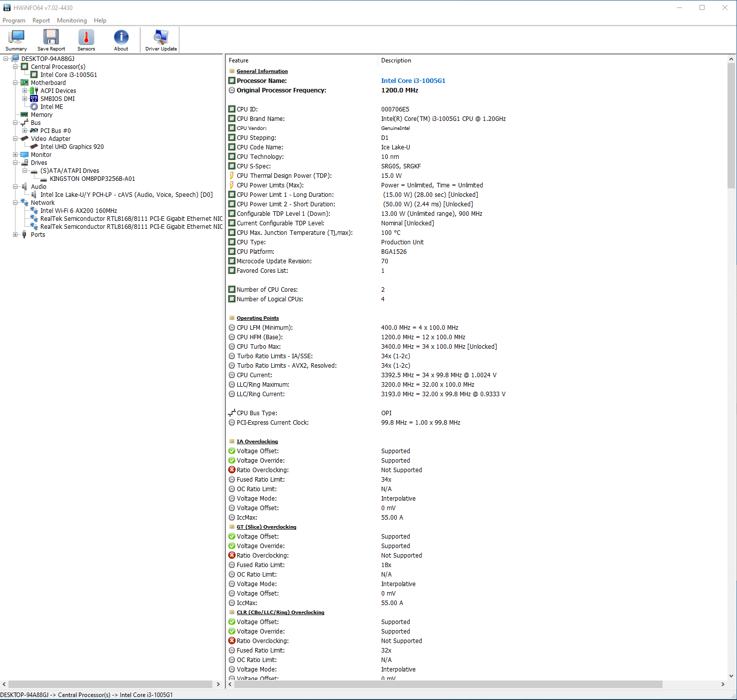
Task: Click the IA Overclocking section heading
Action: coord(257,441)
